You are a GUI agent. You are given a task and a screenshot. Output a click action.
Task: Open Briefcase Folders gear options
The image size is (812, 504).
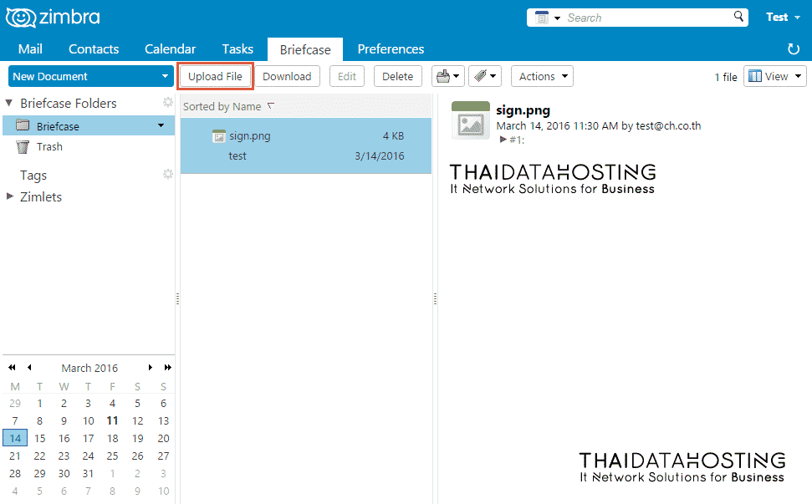point(167,103)
